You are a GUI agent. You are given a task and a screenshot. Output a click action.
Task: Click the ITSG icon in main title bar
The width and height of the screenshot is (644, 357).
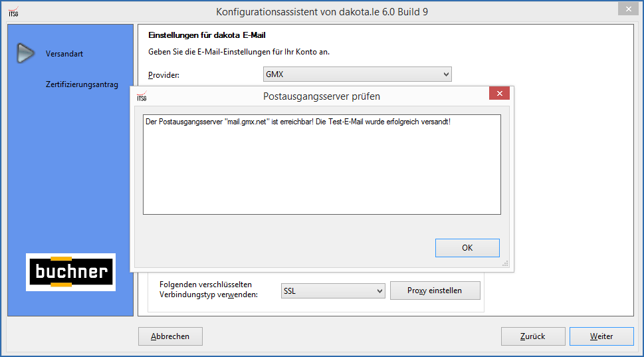(13, 11)
